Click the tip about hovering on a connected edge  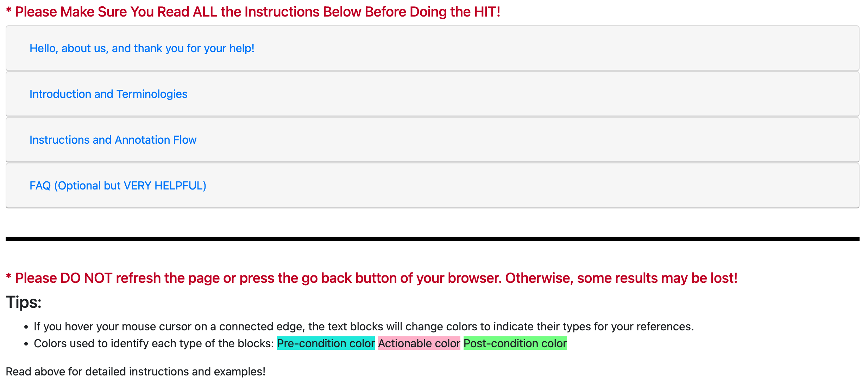point(363,326)
